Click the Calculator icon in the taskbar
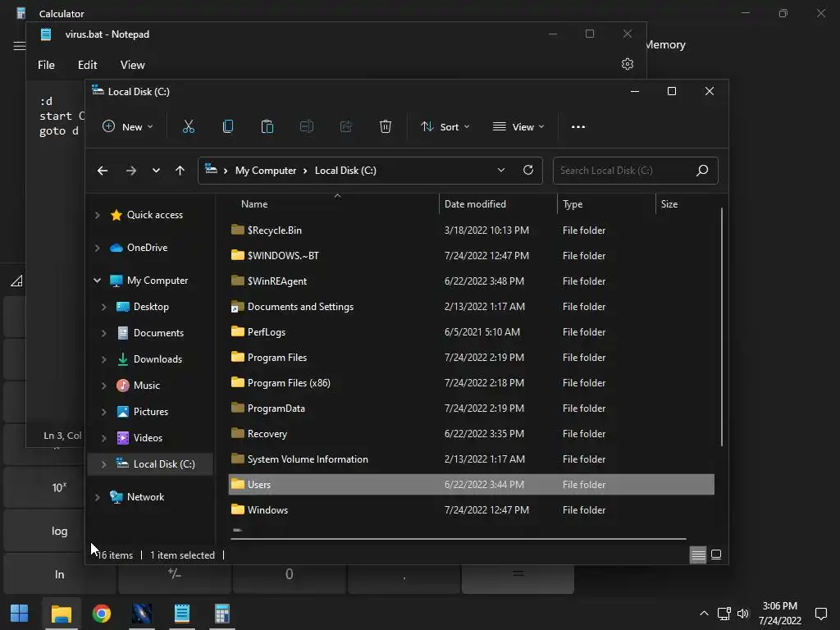Viewport: 840px width, 630px height. coord(221,614)
